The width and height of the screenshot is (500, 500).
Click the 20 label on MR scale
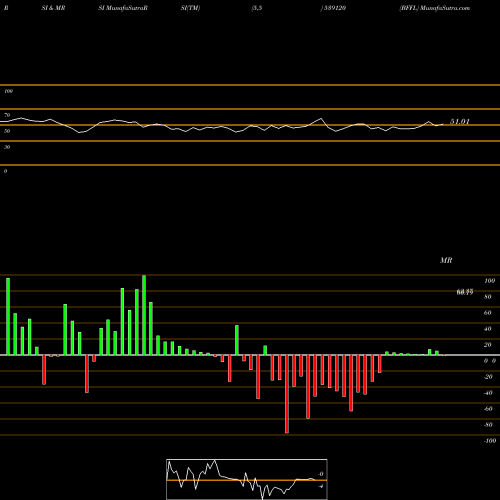(x=488, y=345)
